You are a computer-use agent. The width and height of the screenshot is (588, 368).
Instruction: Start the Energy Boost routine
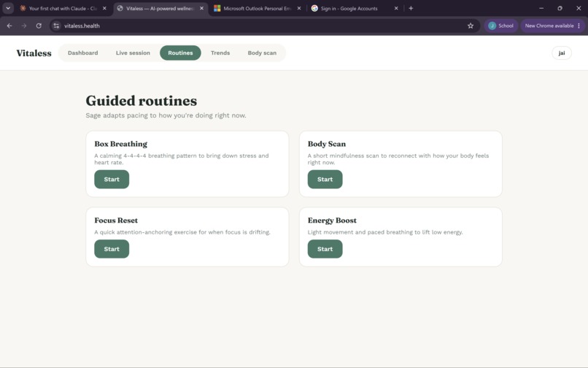325,249
